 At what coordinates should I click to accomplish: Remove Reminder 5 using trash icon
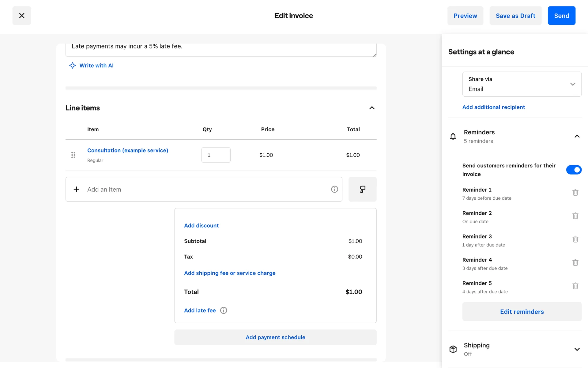pyautogui.click(x=575, y=286)
